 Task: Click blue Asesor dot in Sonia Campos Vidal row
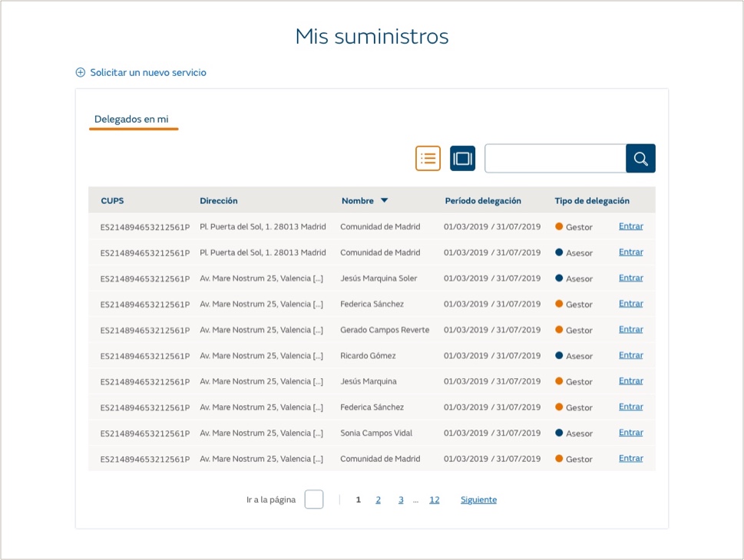(x=559, y=433)
